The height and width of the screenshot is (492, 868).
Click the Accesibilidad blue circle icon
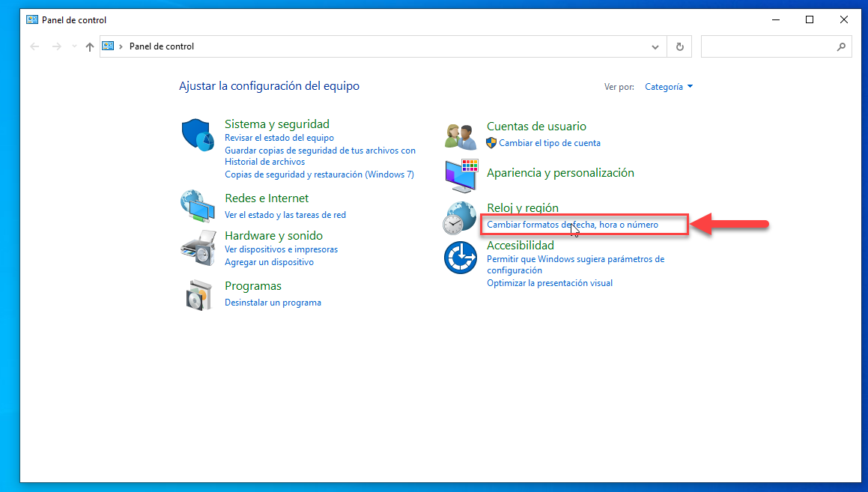click(460, 258)
